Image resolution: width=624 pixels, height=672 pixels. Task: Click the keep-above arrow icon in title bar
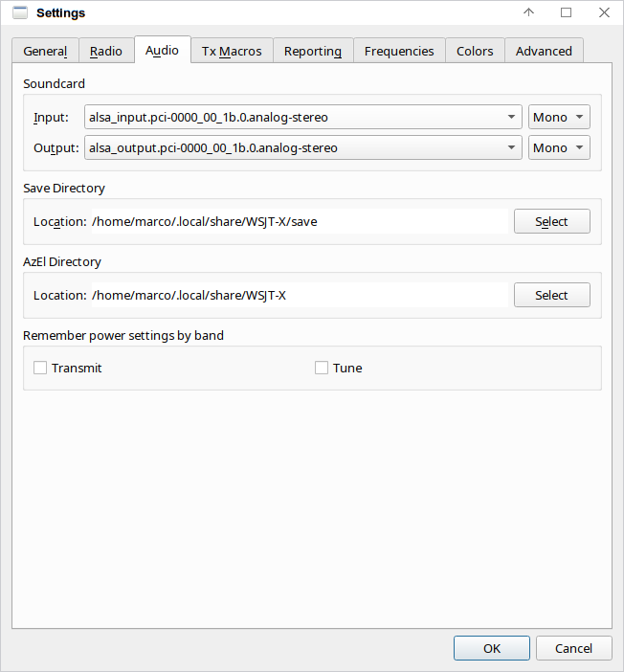click(x=529, y=12)
